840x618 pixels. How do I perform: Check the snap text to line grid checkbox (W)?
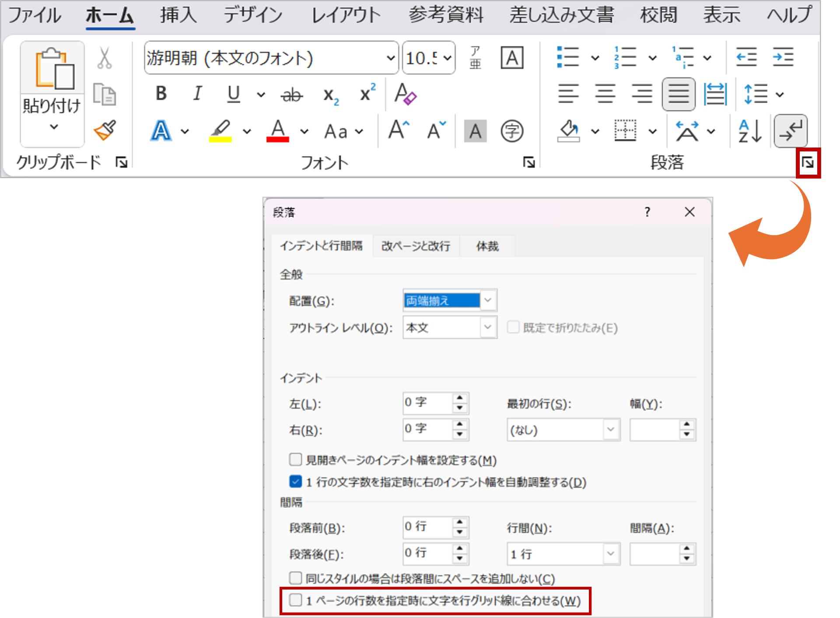[x=296, y=600]
